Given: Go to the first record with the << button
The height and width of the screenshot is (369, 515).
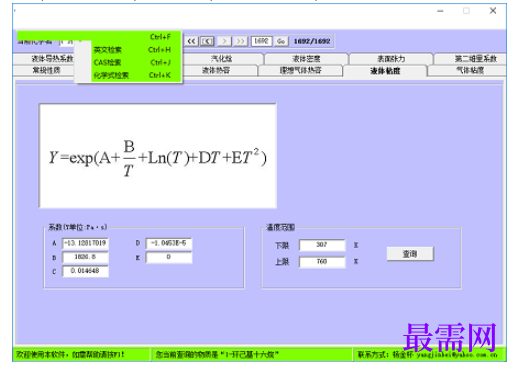Looking at the screenshot, I should [191, 41].
